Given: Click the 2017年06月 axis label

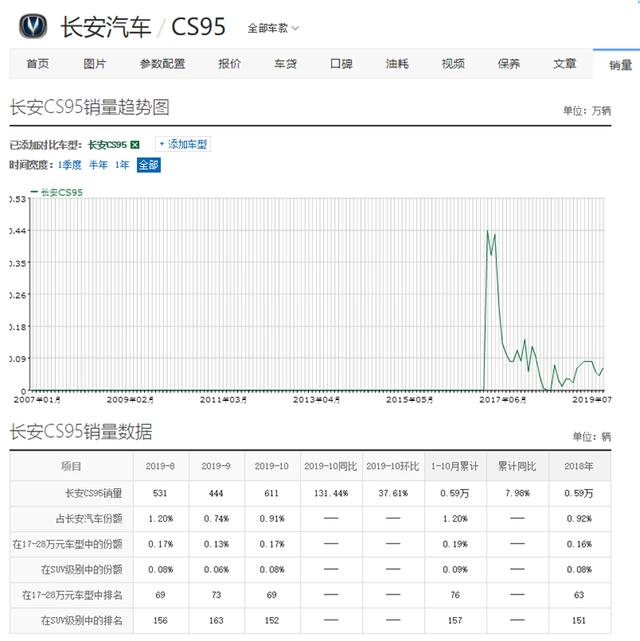Looking at the screenshot, I should [502, 400].
